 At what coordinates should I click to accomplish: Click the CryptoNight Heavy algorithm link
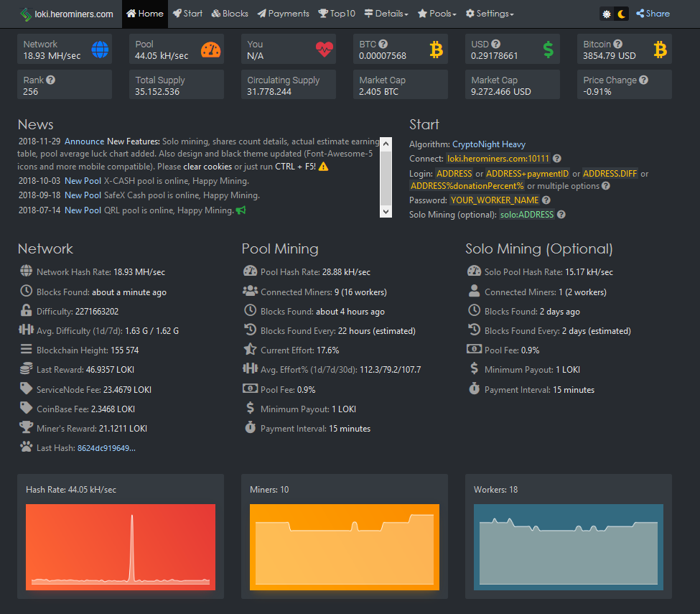[x=489, y=144]
